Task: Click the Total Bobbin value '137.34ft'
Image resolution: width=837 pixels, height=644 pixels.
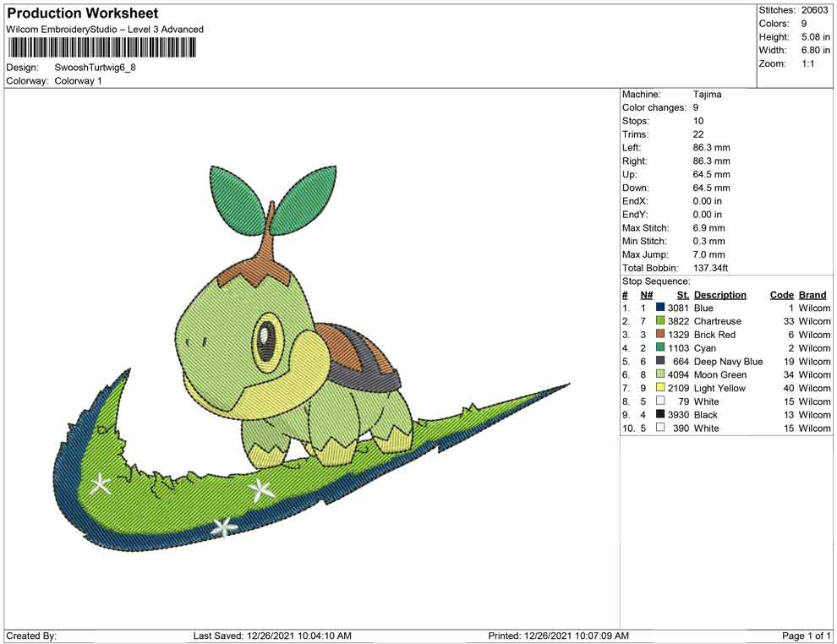Action: pos(710,268)
